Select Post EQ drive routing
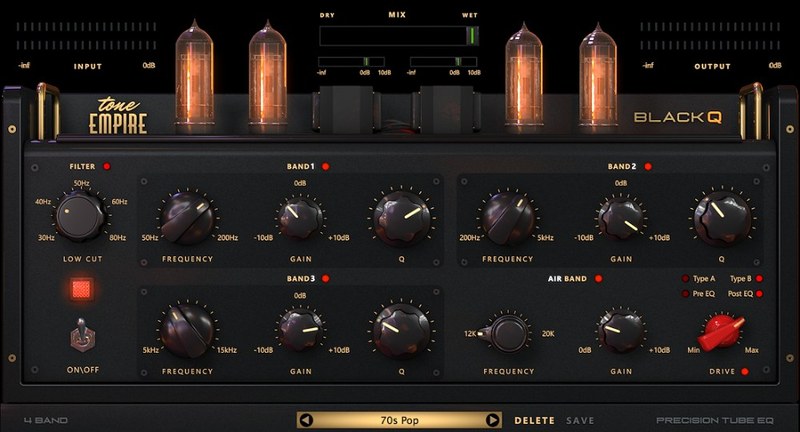The image size is (800, 432). click(x=745, y=294)
